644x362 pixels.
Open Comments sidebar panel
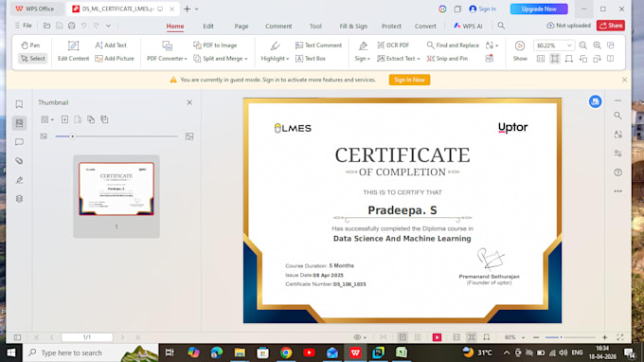click(x=19, y=142)
